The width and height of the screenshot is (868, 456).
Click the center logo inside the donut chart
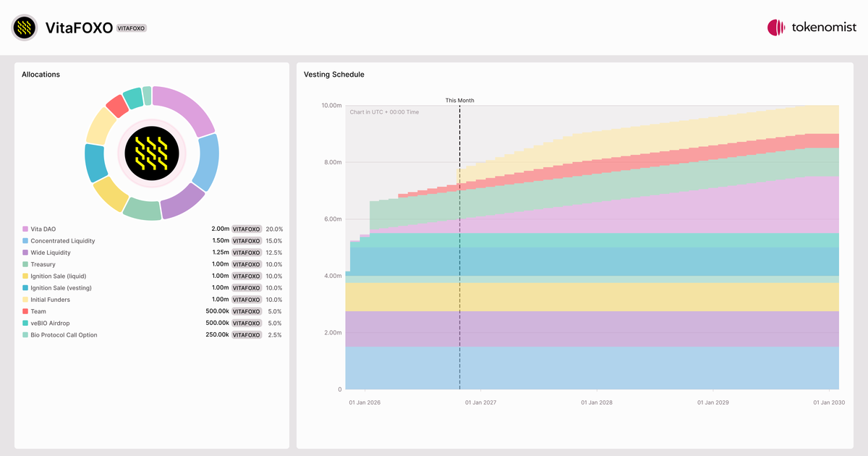[152, 153]
